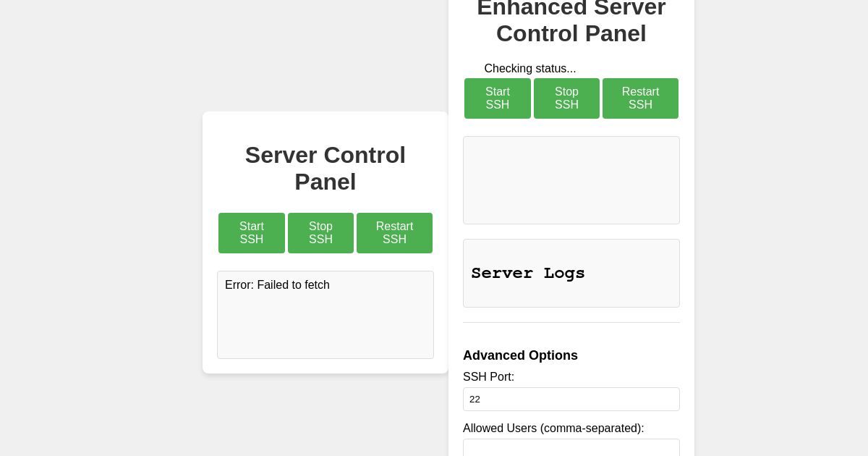Click Stop SSH in the left panel
The width and height of the screenshot is (868, 456).
(x=320, y=233)
